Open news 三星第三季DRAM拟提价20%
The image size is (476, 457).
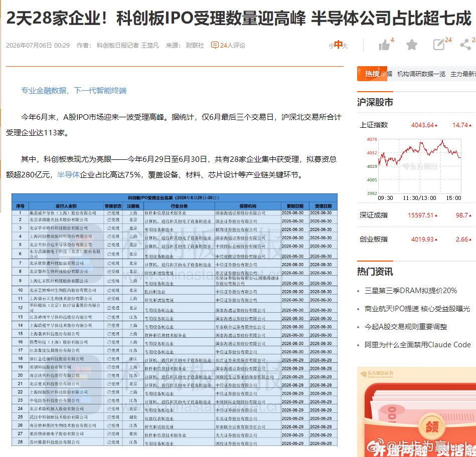click(411, 291)
